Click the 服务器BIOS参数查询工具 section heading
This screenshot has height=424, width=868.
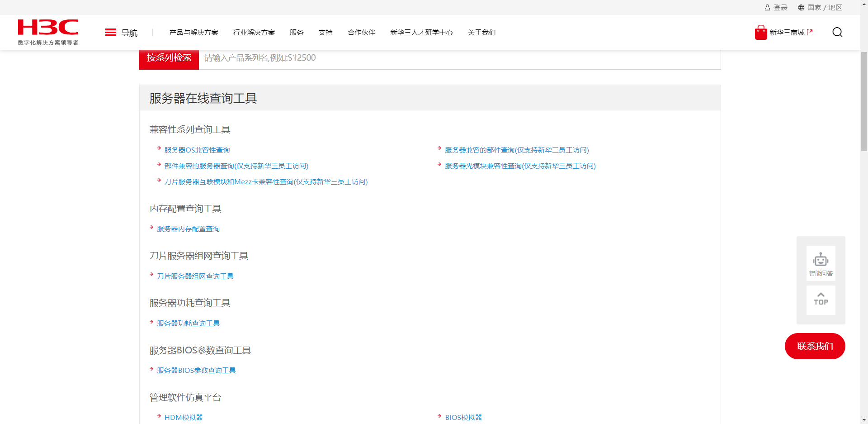coord(200,351)
